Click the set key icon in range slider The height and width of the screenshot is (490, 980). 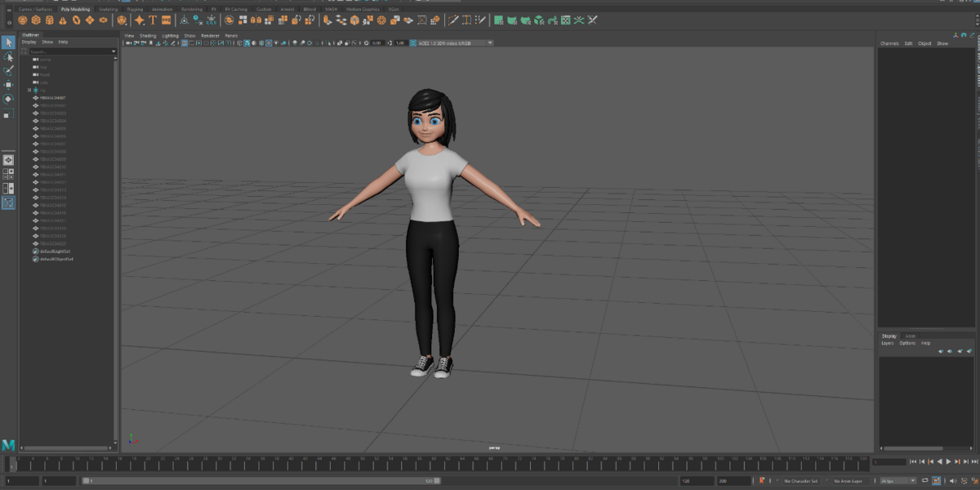(761, 481)
